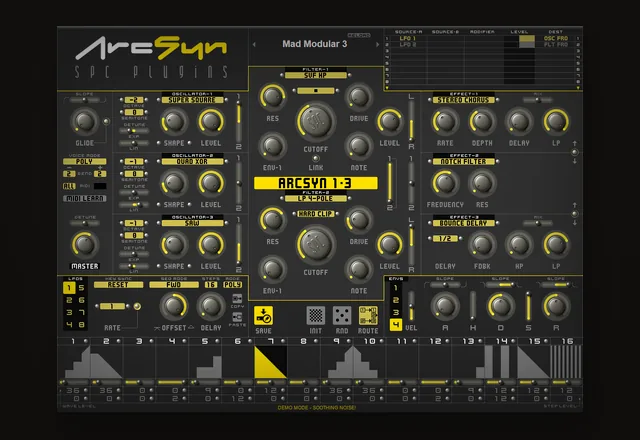Click the envelope Decay (D) knob
The image size is (640, 440).
click(x=500, y=306)
